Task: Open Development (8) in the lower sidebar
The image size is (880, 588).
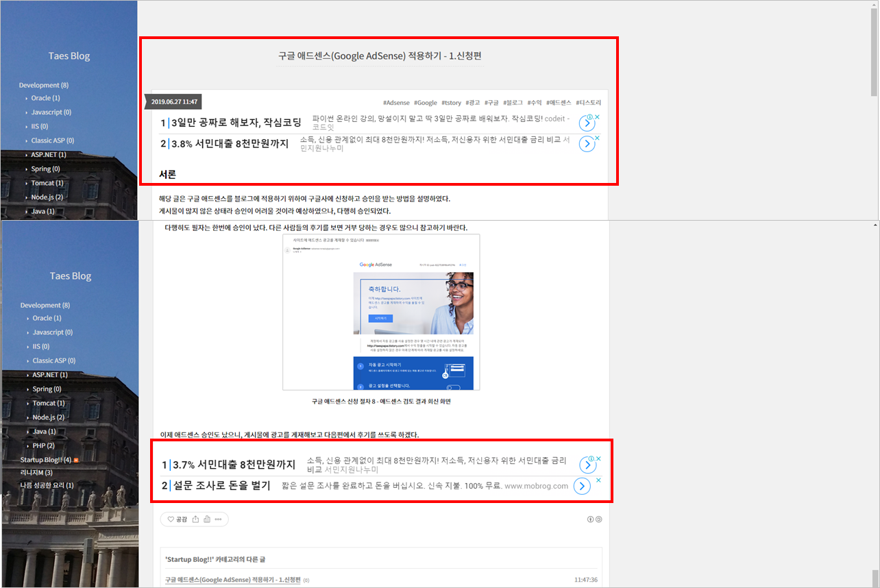Action: click(45, 306)
